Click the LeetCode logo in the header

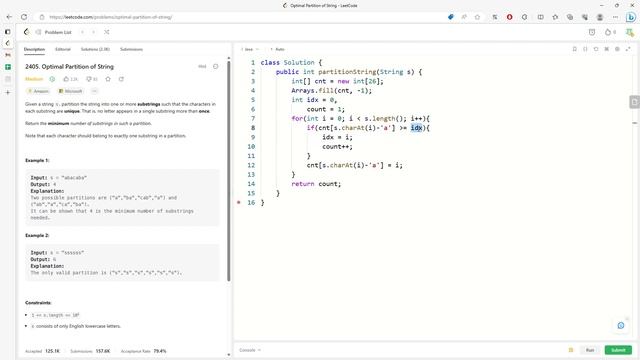[27, 32]
